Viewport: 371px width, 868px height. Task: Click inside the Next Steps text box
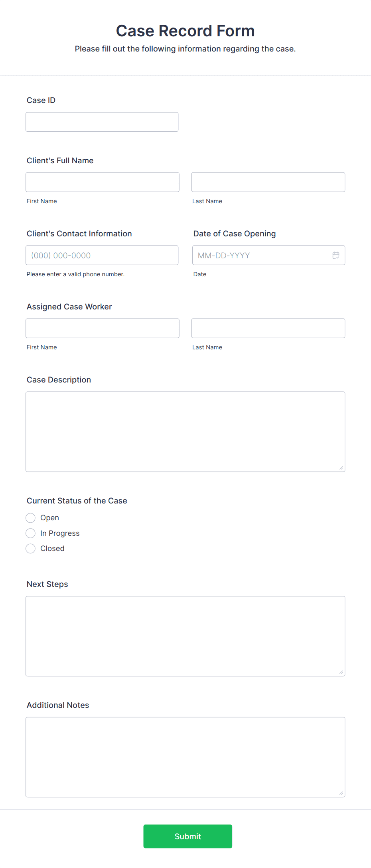[185, 636]
